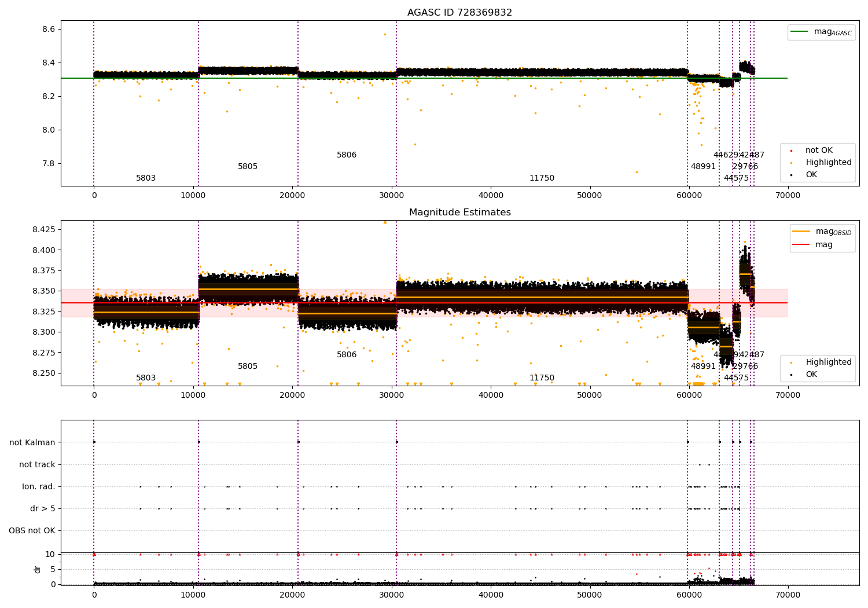Click the 7.8 y-axis tick in top plot
Screen dimensions: 868x608
pyautogui.click(x=49, y=163)
